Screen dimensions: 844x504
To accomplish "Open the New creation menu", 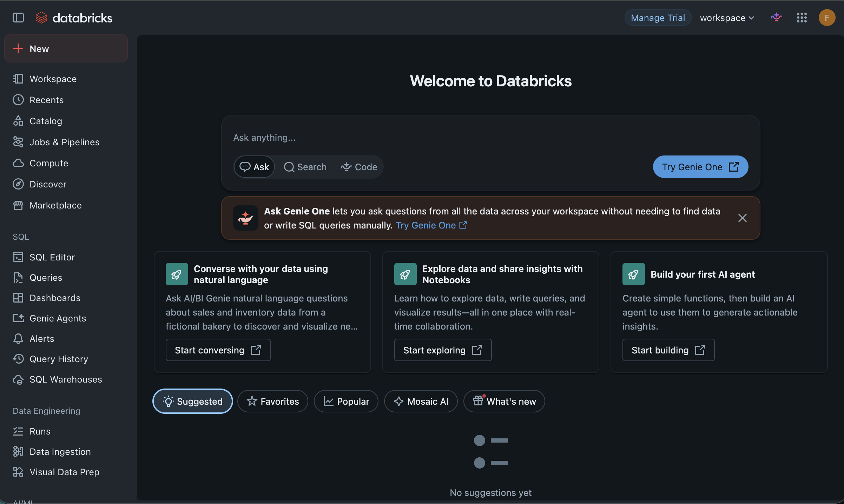I will point(66,48).
